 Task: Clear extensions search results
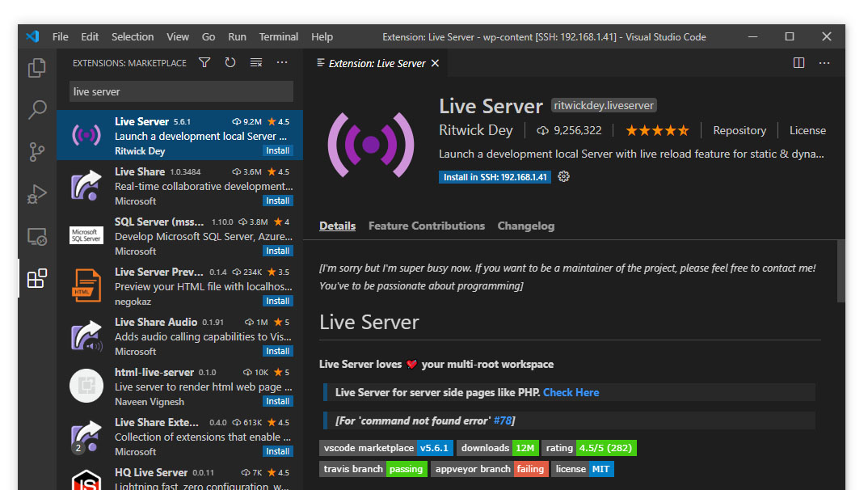coord(255,62)
